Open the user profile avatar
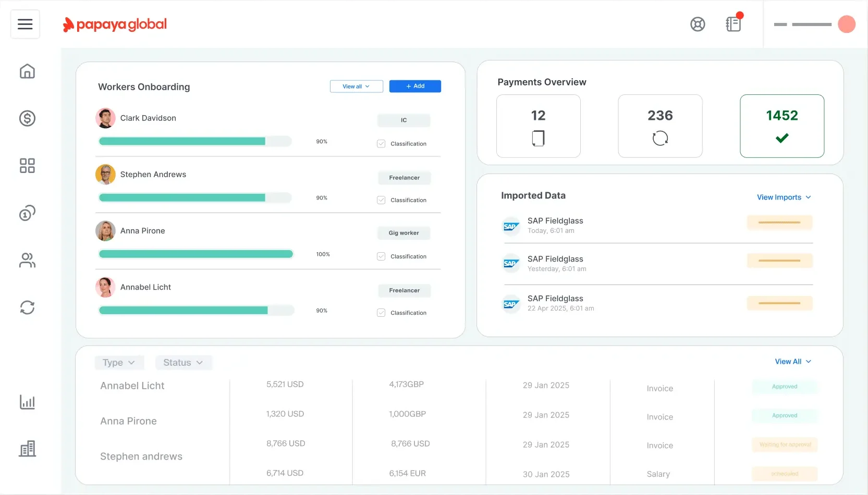 point(847,24)
